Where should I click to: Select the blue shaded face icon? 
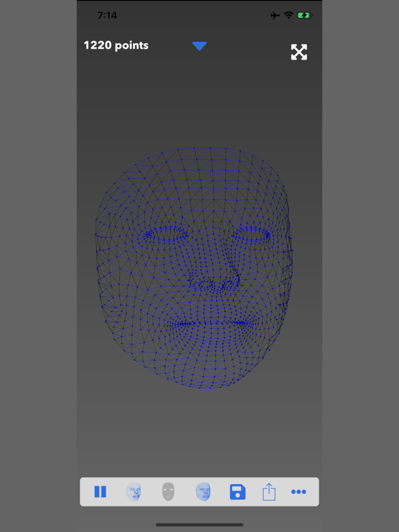tap(203, 492)
